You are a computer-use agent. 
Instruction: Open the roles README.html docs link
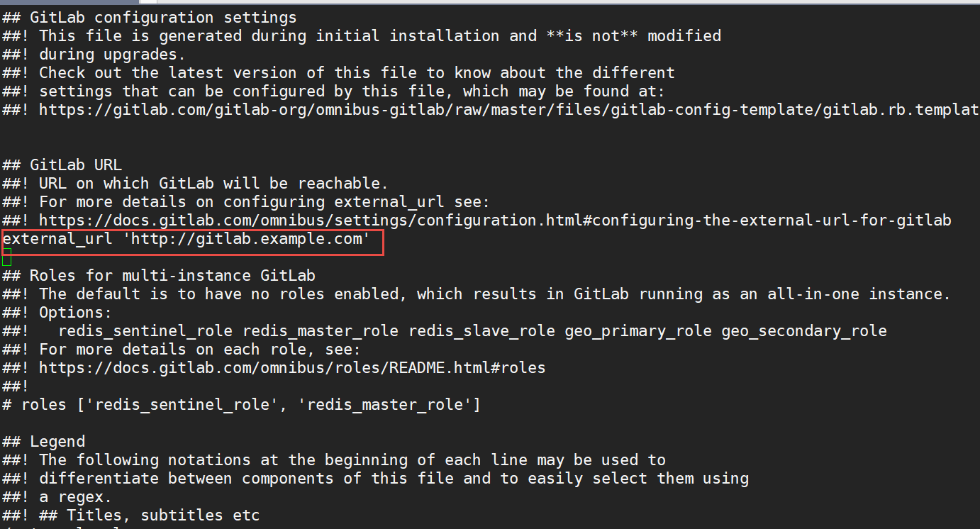tap(291, 368)
